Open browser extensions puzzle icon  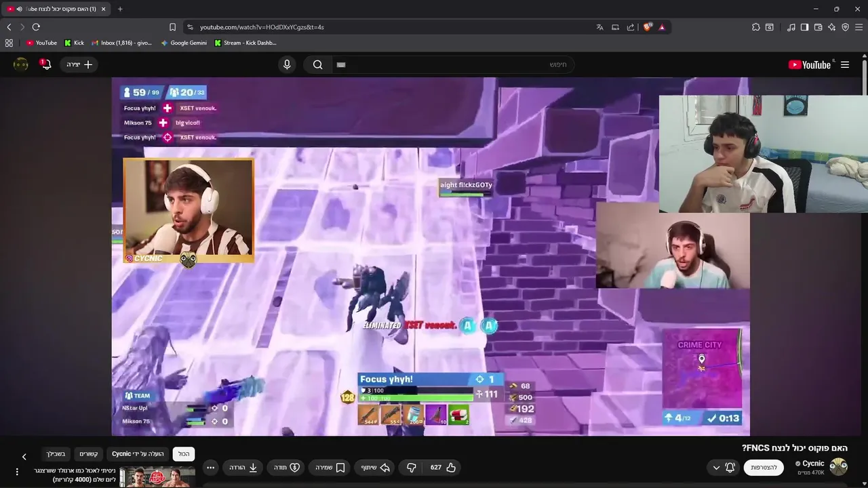pyautogui.click(x=756, y=27)
